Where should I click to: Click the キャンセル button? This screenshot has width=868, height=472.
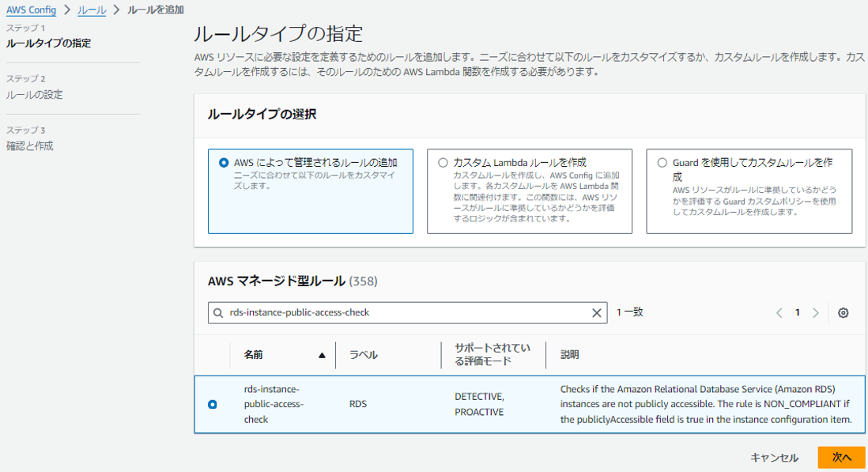pyautogui.click(x=774, y=458)
